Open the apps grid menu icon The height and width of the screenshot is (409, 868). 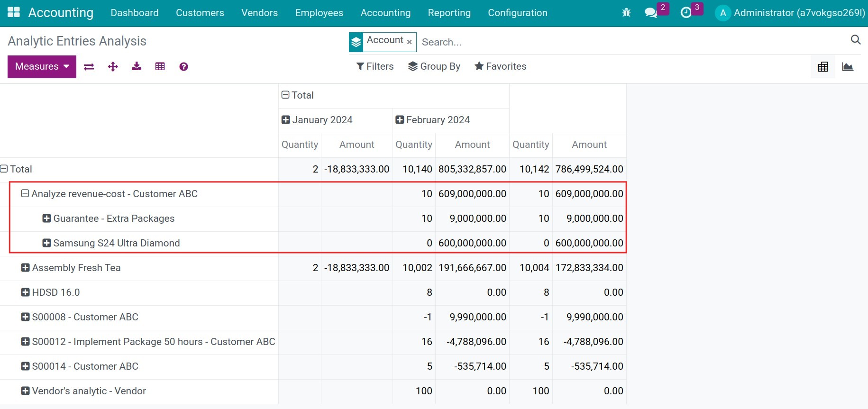tap(14, 12)
